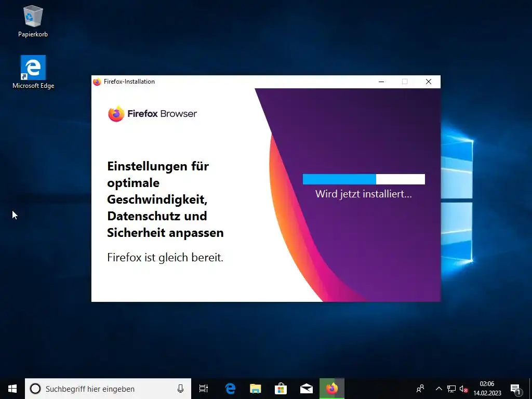The width and height of the screenshot is (532, 399).
Task: Open File Explorer from the taskbar
Action: [256, 389]
